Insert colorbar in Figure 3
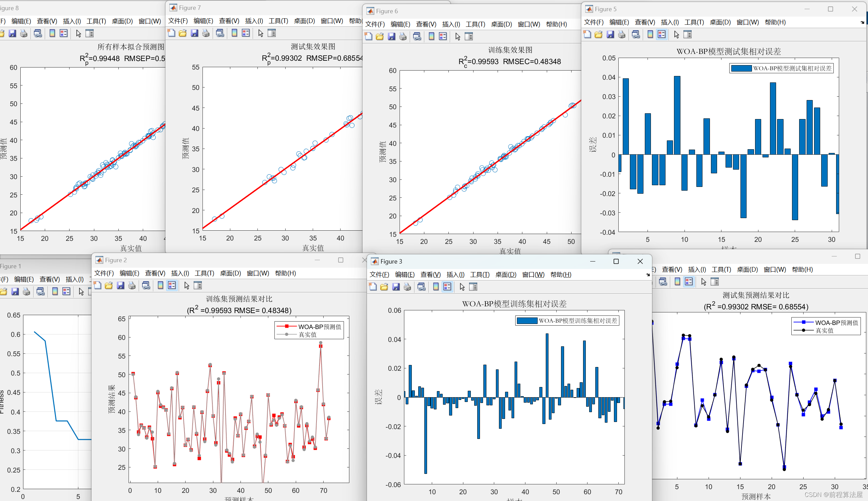The width and height of the screenshot is (868, 501). point(436,287)
